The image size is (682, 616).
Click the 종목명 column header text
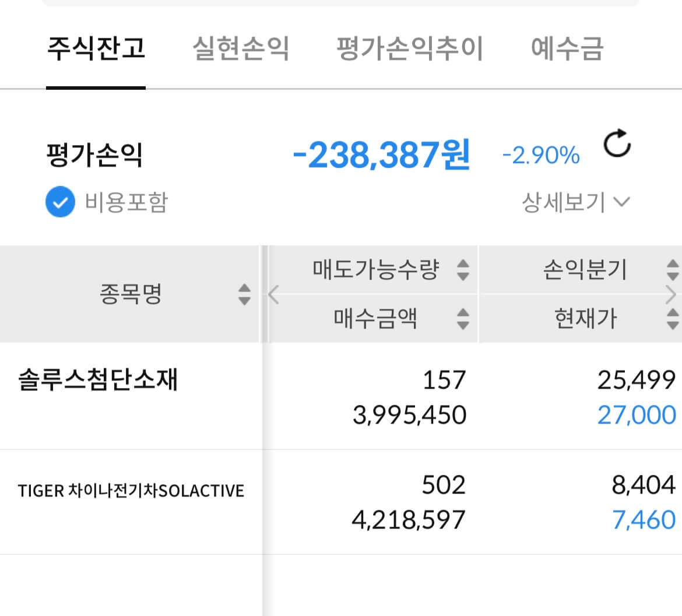pyautogui.click(x=131, y=294)
